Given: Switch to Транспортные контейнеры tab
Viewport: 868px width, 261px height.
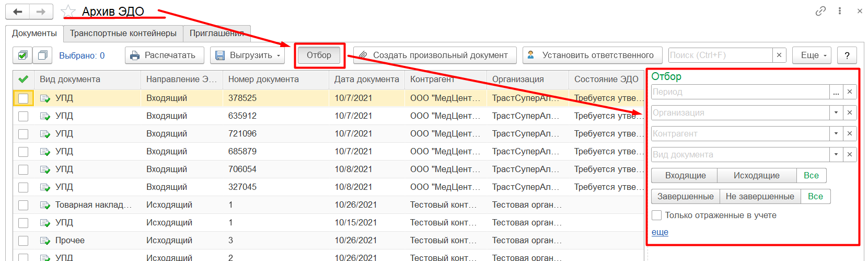Looking at the screenshot, I should [123, 33].
